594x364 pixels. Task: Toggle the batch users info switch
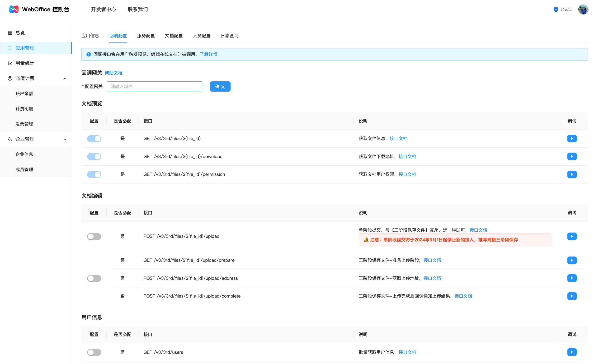coord(94,352)
